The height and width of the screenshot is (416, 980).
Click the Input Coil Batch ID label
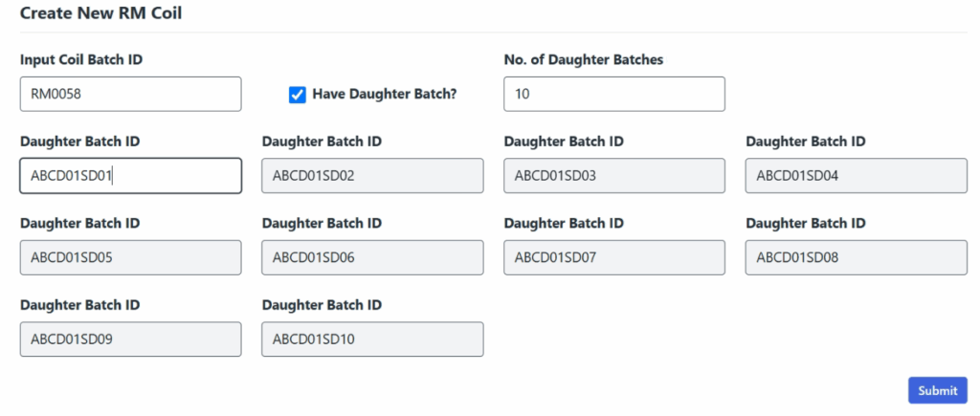point(81,59)
